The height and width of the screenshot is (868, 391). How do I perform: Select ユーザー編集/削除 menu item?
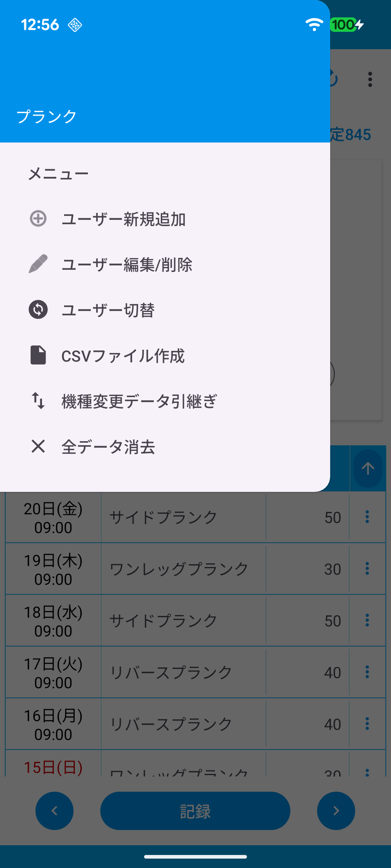tap(127, 265)
